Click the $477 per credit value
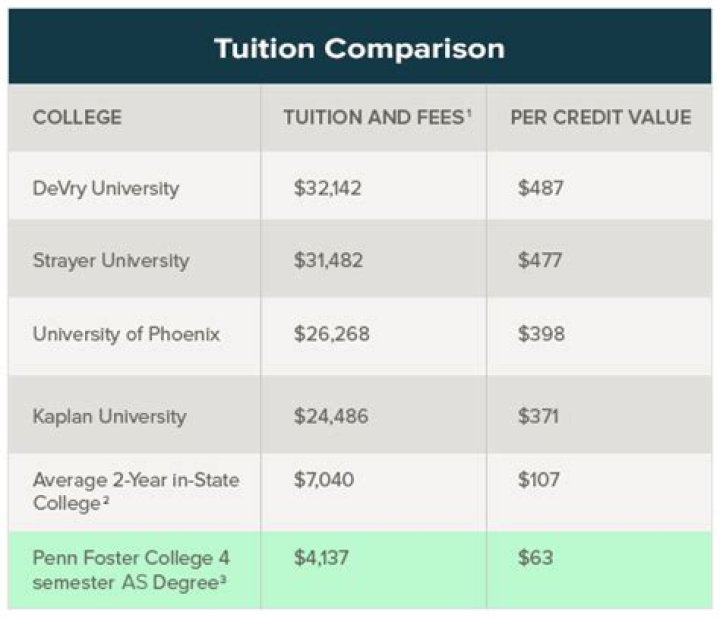Image resolution: width=720 pixels, height=618 pixels. coord(540,260)
